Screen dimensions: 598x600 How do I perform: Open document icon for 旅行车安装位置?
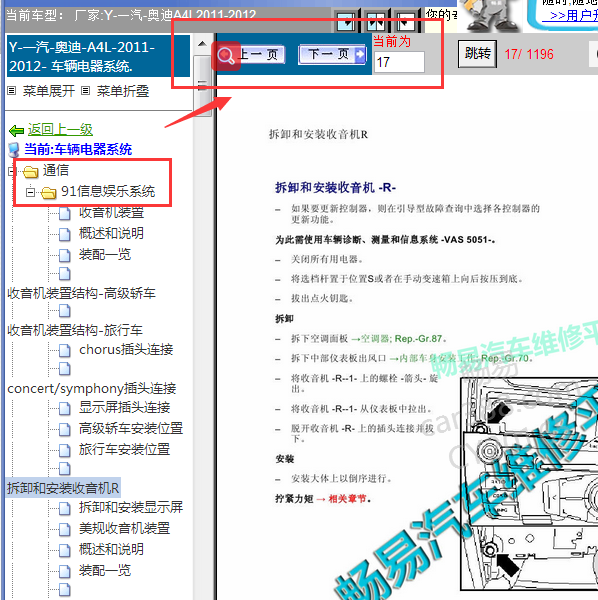click(x=65, y=450)
